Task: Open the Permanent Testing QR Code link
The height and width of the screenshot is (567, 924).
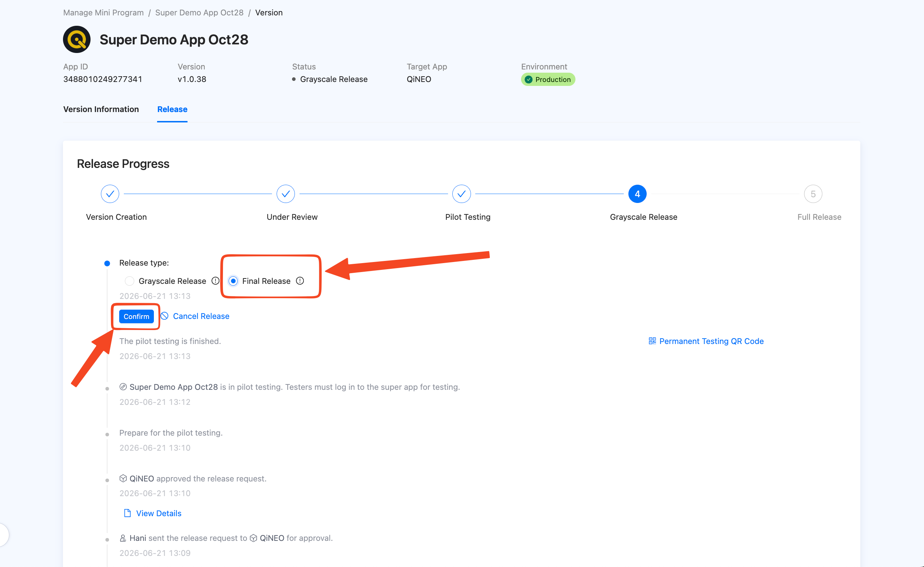Action: [711, 341]
